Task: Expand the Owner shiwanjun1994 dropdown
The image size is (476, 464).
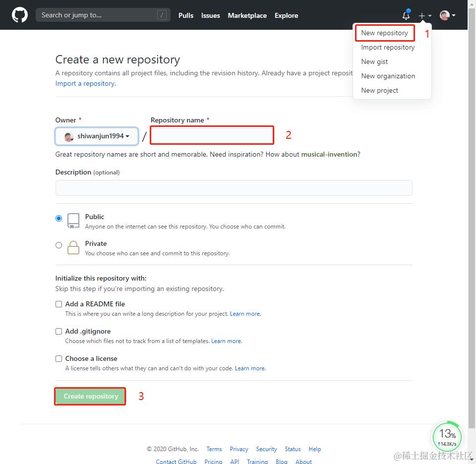Action: (97, 136)
